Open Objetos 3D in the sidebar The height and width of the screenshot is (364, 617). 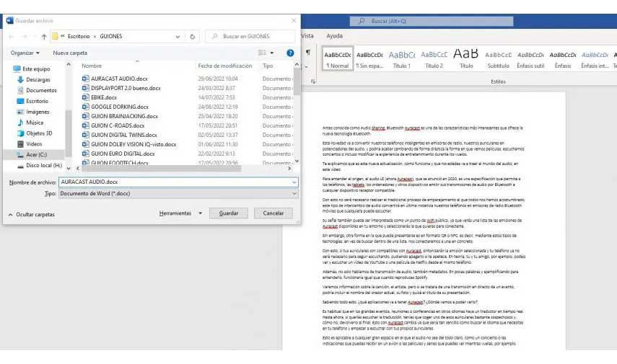pyautogui.click(x=35, y=133)
